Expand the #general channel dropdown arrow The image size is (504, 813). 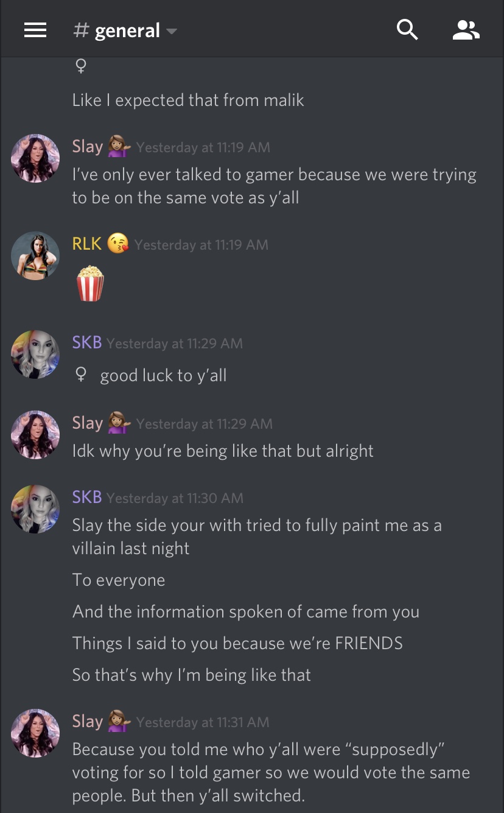172,30
